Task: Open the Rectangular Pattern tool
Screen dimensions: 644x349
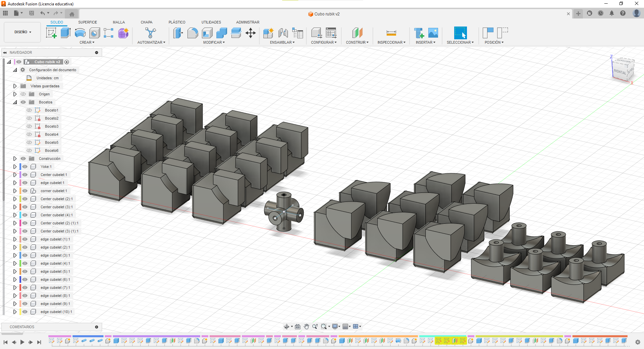Action: [x=109, y=33]
